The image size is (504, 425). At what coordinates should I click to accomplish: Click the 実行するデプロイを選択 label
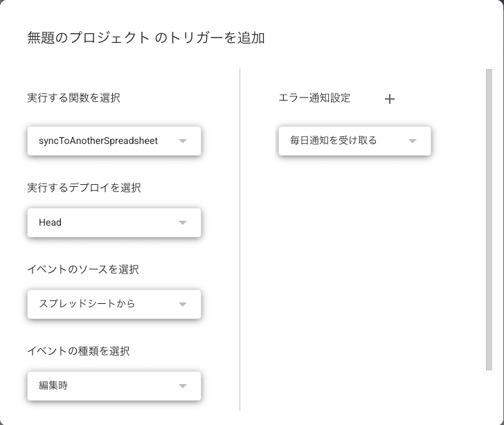(84, 188)
